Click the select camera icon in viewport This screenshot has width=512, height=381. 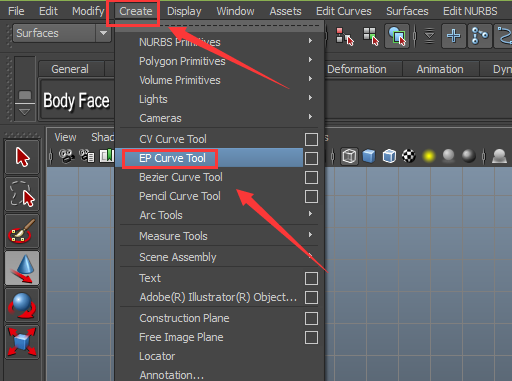[66, 156]
